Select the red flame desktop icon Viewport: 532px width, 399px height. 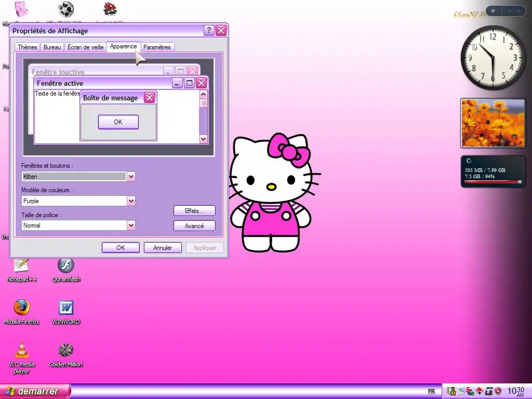click(x=110, y=9)
